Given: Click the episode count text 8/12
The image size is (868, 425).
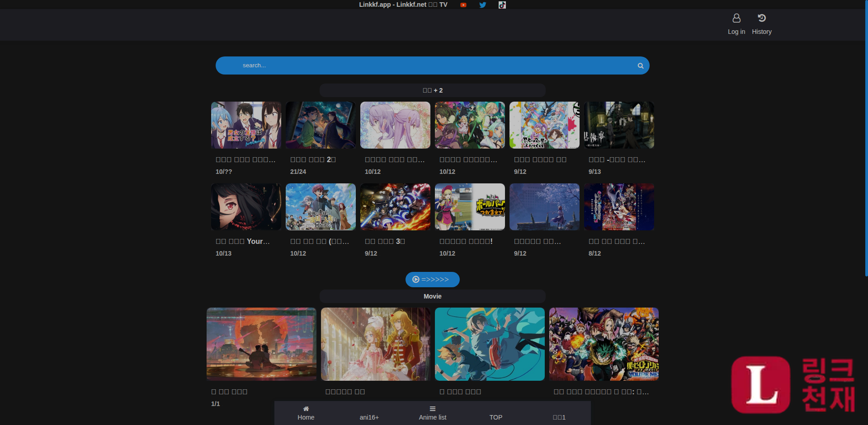Looking at the screenshot, I should 594,253.
